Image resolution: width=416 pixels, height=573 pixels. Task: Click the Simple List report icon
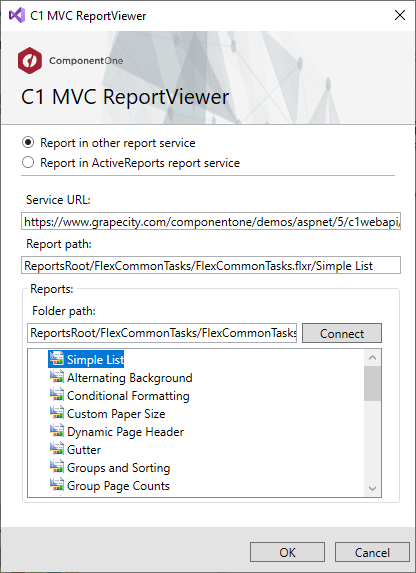point(57,358)
